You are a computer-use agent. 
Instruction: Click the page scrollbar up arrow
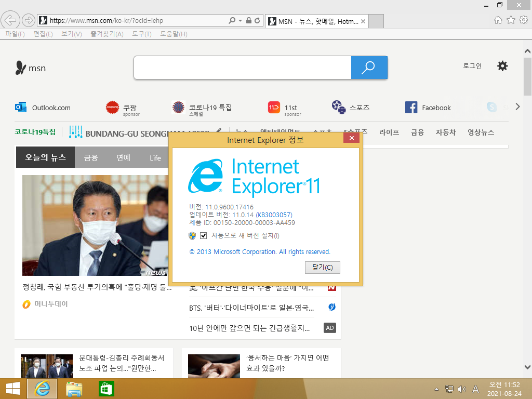527,51
